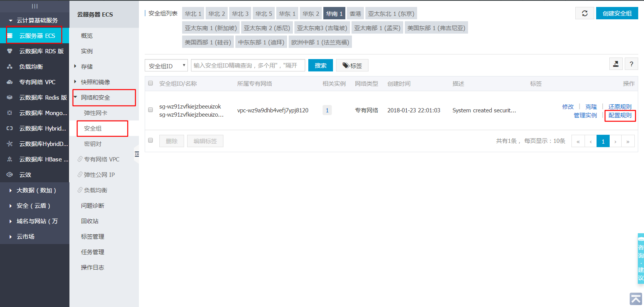Switch to the 华东 2 region tab
The image size is (644, 307).
pyautogui.click(x=311, y=14)
